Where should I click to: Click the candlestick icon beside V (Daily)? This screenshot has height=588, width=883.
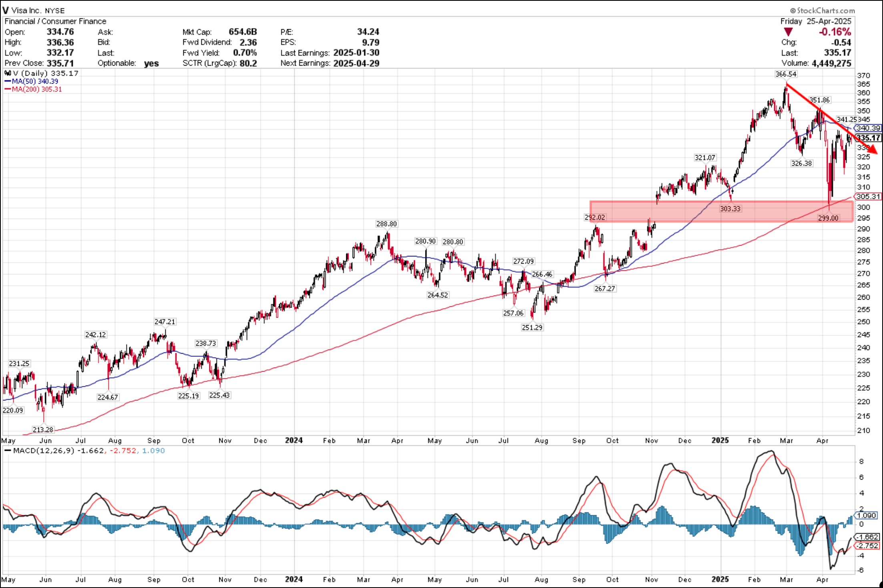click(x=8, y=73)
